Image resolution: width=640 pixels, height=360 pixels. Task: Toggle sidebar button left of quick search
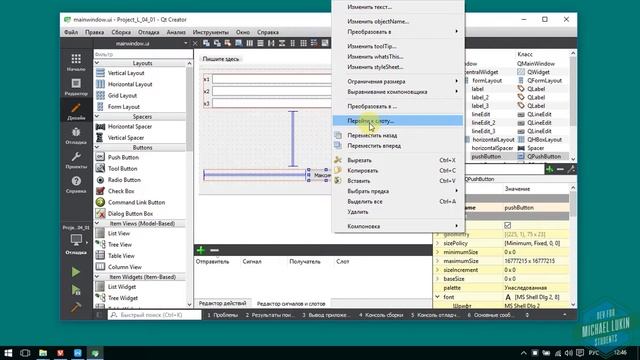99,315
